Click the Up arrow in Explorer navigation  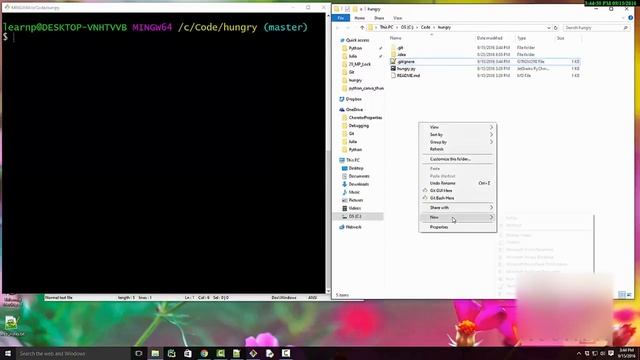[362, 28]
